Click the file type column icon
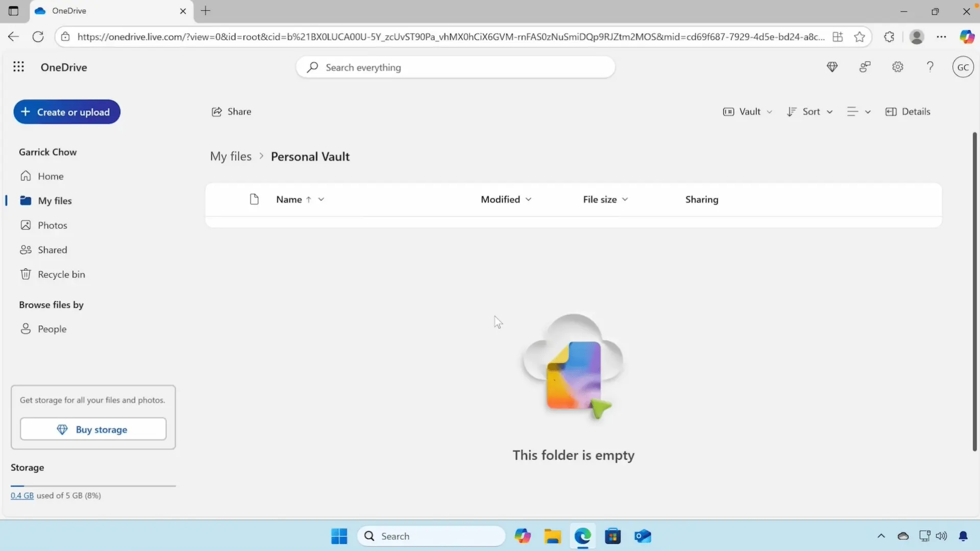Viewport: 980px width, 551px height. tap(254, 199)
